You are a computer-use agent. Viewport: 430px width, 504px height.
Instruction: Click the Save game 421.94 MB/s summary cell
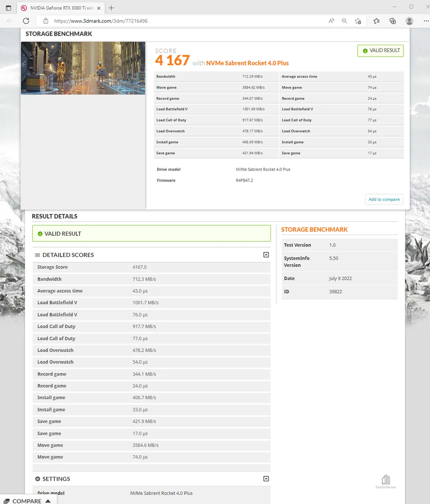252,153
